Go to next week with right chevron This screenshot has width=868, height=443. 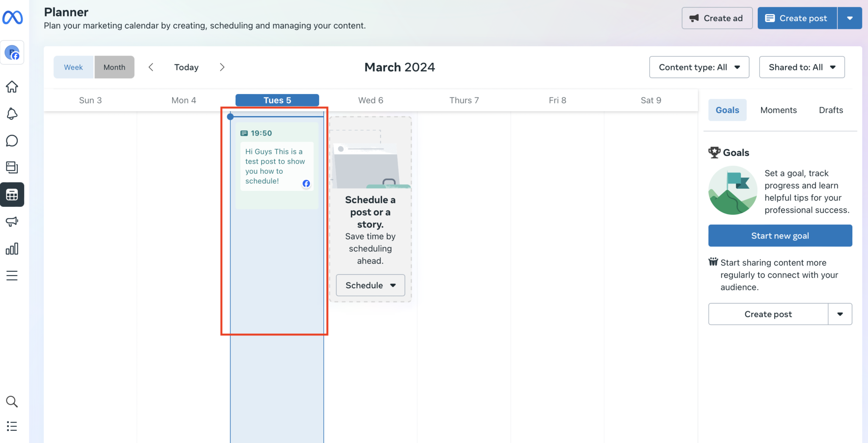[222, 67]
